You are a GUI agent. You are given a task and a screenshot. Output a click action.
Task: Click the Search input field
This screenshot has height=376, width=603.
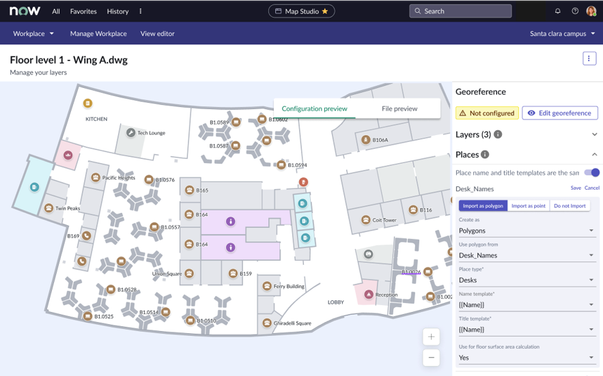click(460, 11)
